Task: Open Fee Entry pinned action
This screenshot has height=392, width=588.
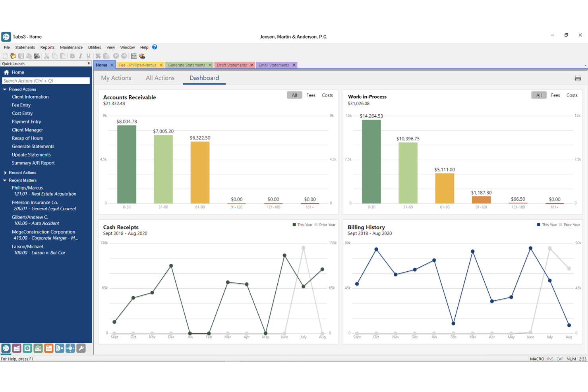Action: 21,105
